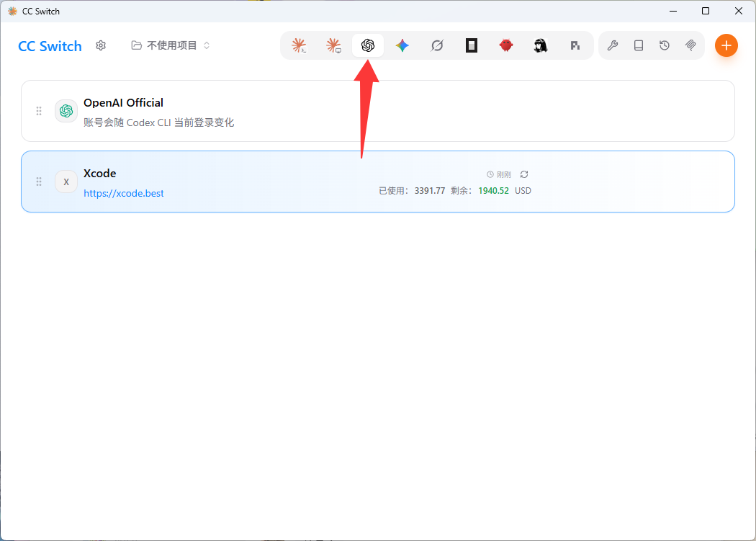Image resolution: width=756 pixels, height=541 pixels.
Task: Grab the OpenAI Official drag handle
Action: (39, 111)
